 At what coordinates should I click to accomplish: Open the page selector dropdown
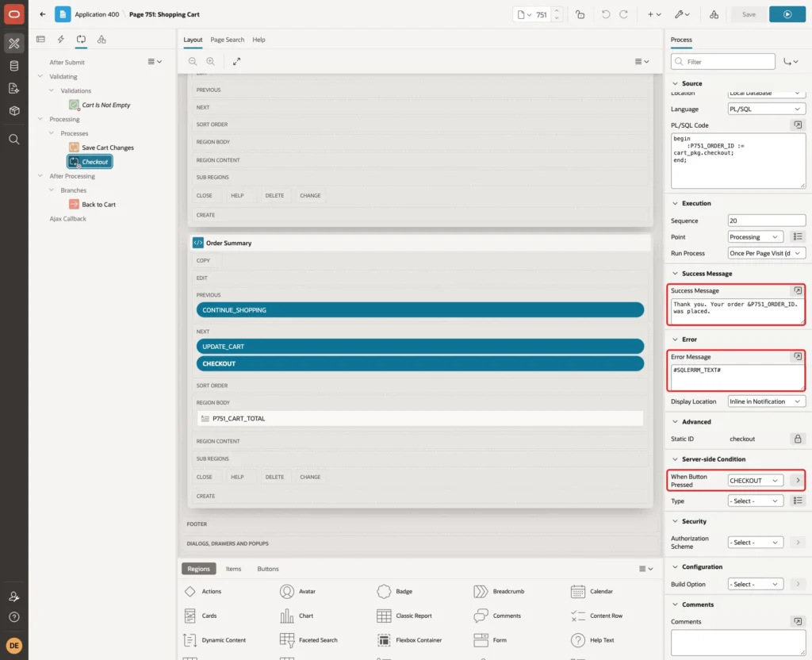(524, 14)
